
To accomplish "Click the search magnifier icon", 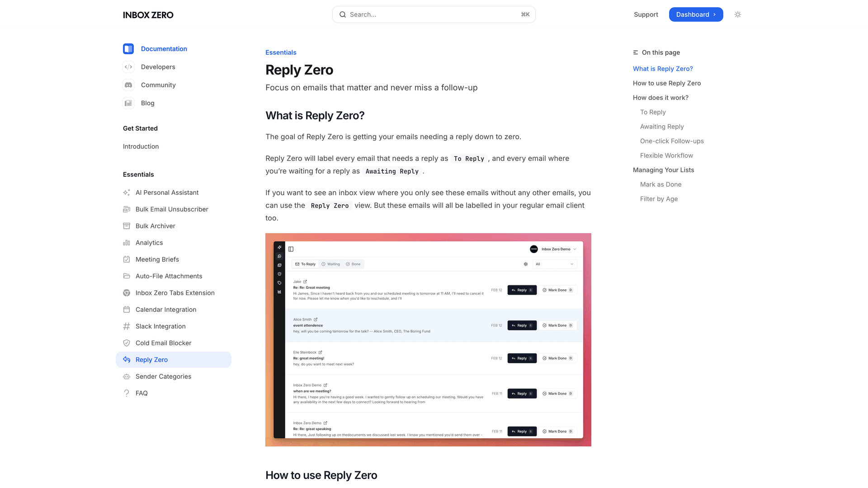I will click(x=343, y=14).
